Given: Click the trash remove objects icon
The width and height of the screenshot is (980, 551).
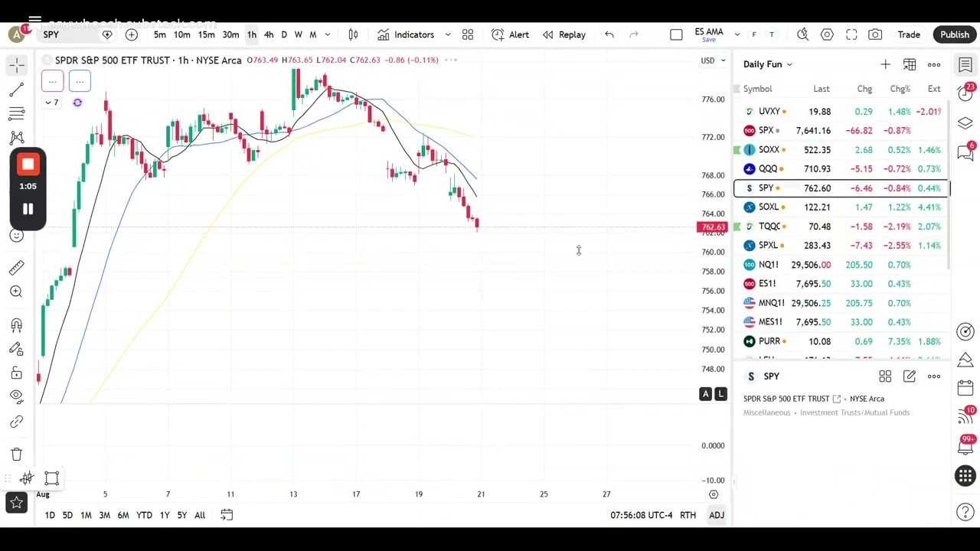Looking at the screenshot, I should click(17, 455).
